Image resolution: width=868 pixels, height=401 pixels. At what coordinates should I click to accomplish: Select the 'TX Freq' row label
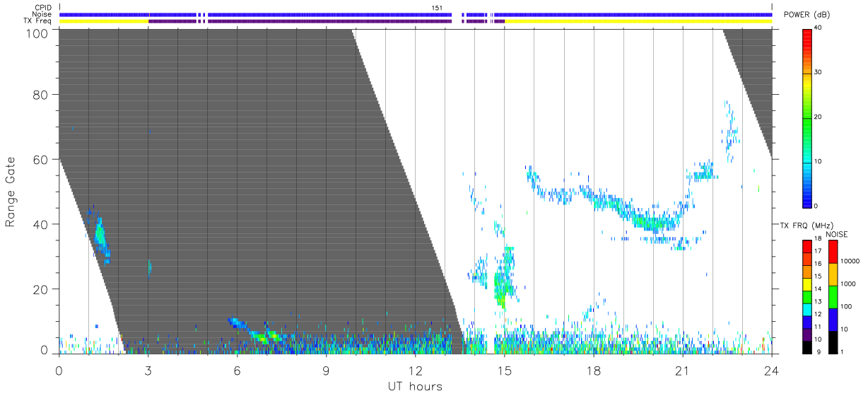pyautogui.click(x=38, y=21)
